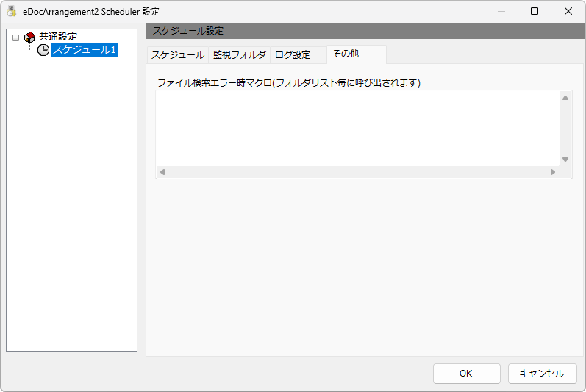Select the その他 tab
This screenshot has width=586, height=392.
click(357, 54)
